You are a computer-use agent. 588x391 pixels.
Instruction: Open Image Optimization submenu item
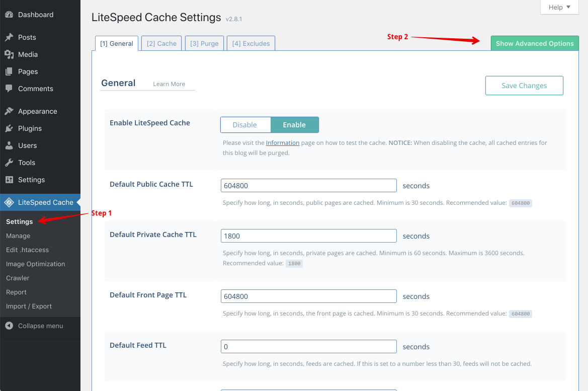point(35,264)
